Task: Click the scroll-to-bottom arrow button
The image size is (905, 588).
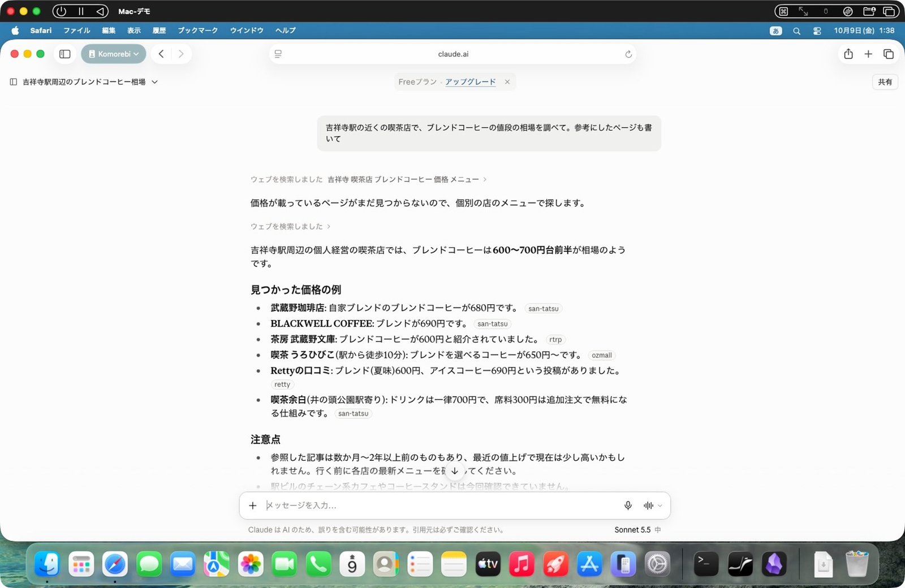Action: [x=455, y=471]
